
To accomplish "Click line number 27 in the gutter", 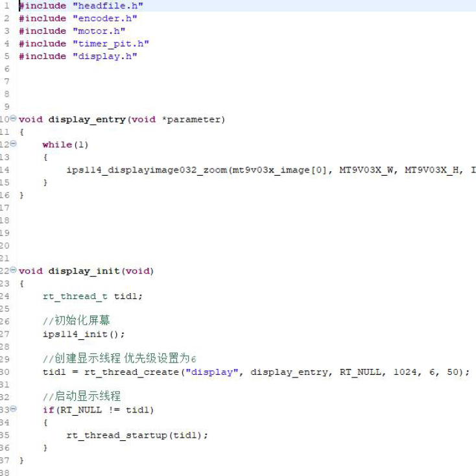I will 5,334.
